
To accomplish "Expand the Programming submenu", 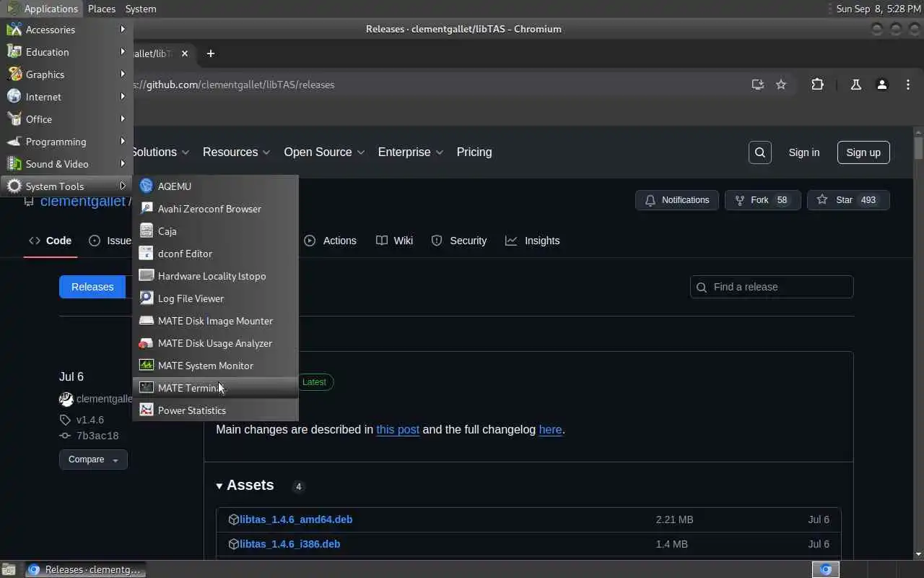I will point(66,142).
